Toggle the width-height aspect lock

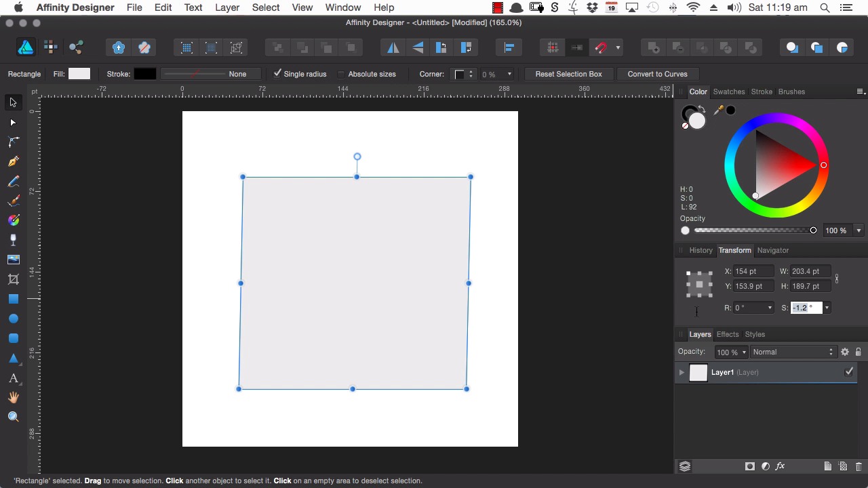837,279
